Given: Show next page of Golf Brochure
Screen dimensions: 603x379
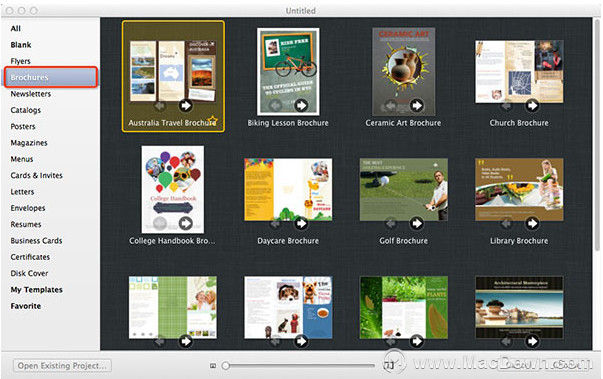Looking at the screenshot, I should tap(416, 223).
